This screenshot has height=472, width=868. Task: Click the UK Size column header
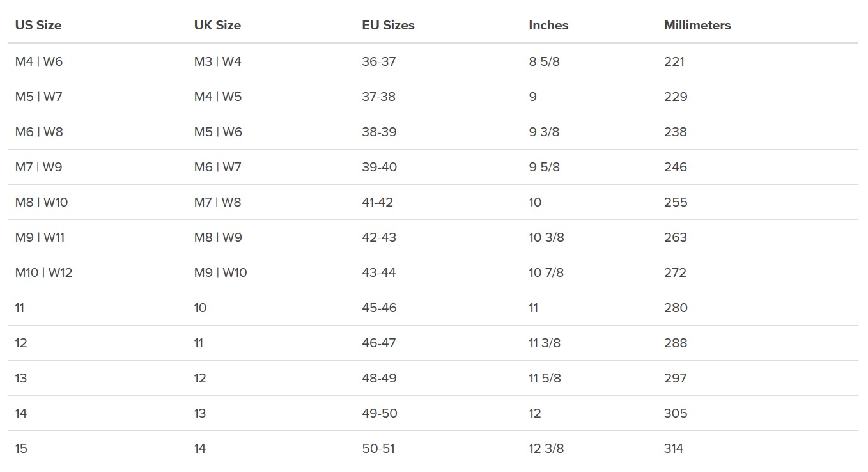[x=217, y=26]
